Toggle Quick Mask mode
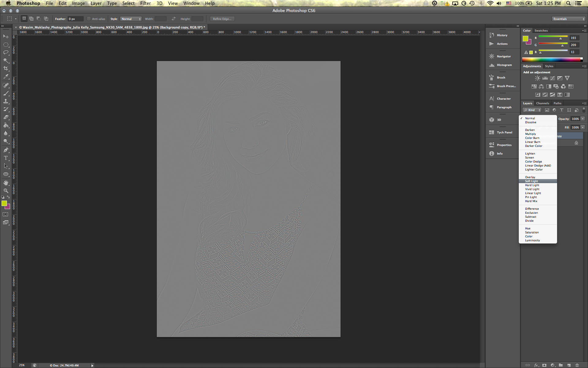The image size is (588, 368). pos(6,214)
